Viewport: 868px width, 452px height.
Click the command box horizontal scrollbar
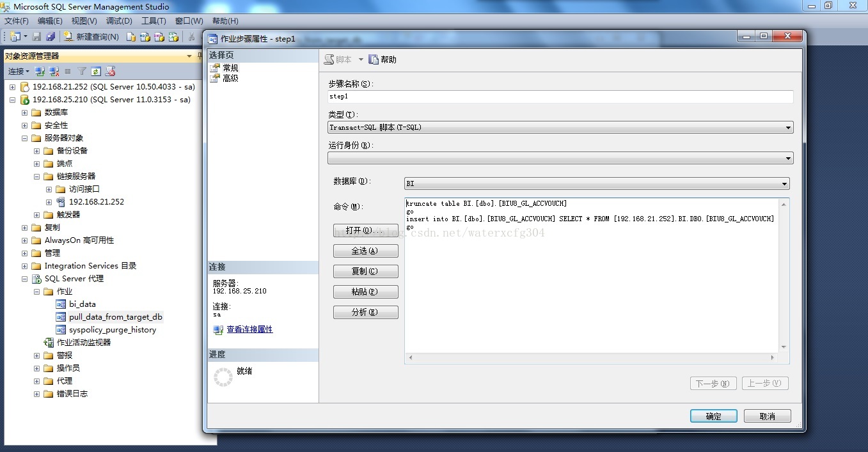point(592,358)
